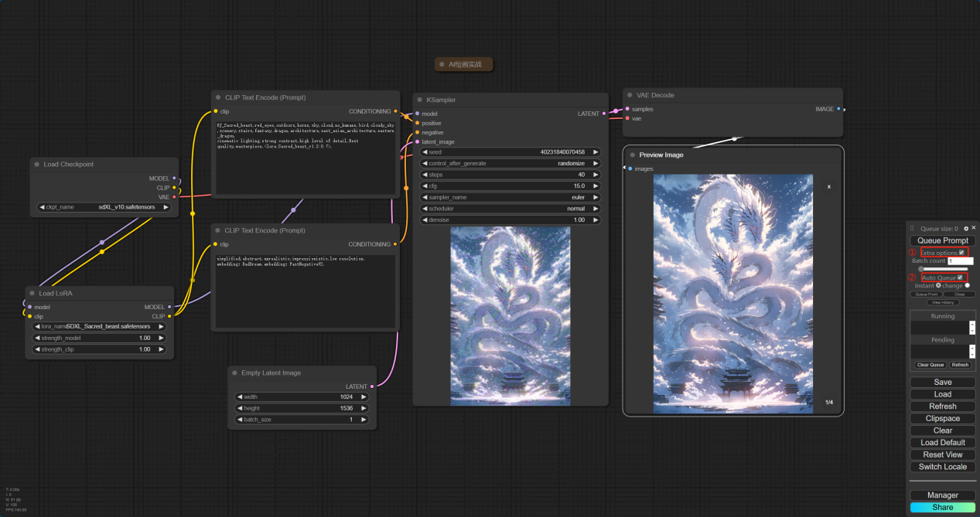Image resolution: width=980 pixels, height=517 pixels.
Task: Decrease batch_size with the left arrow
Action: pos(241,419)
